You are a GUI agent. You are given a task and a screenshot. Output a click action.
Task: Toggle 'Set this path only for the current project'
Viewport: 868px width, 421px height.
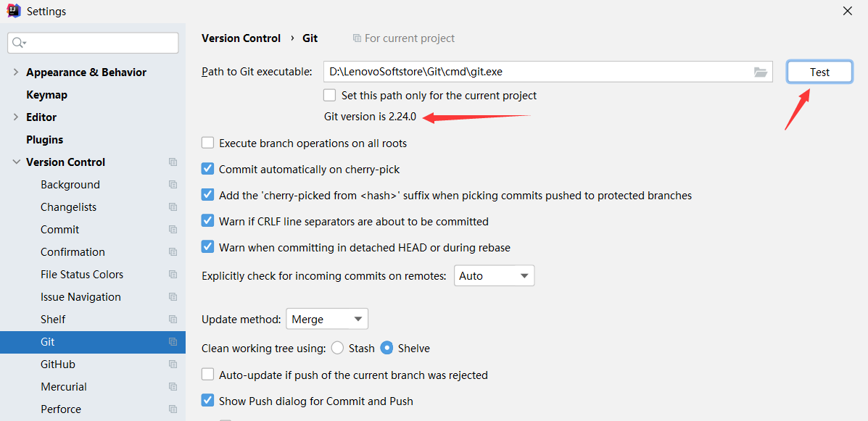pyautogui.click(x=330, y=96)
